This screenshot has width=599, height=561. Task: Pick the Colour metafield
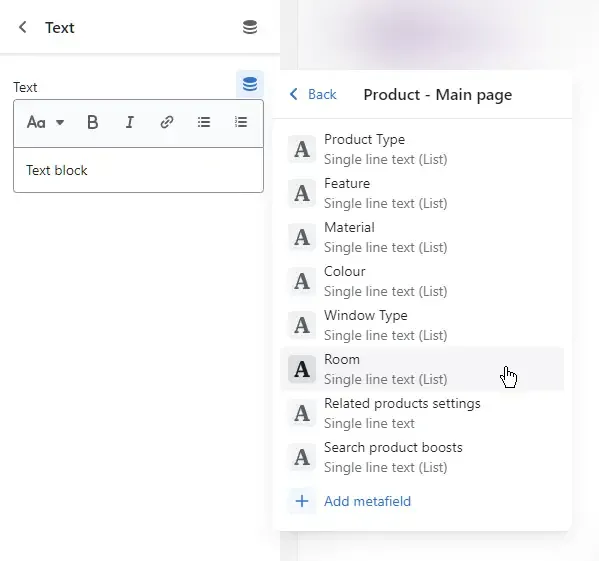coord(422,281)
